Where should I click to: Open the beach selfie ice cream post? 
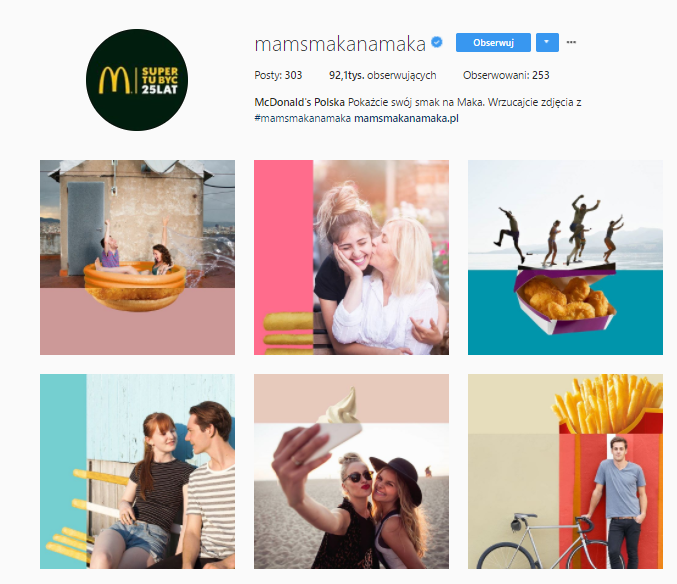tap(351, 471)
